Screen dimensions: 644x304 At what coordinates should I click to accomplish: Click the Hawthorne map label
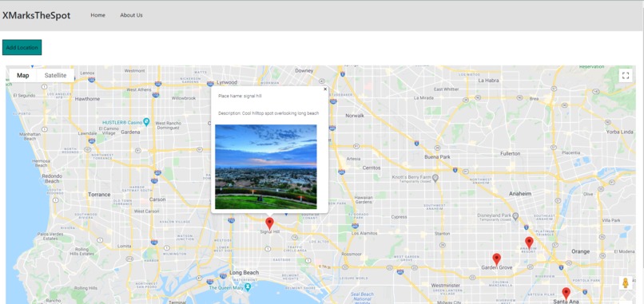pyautogui.click(x=87, y=99)
